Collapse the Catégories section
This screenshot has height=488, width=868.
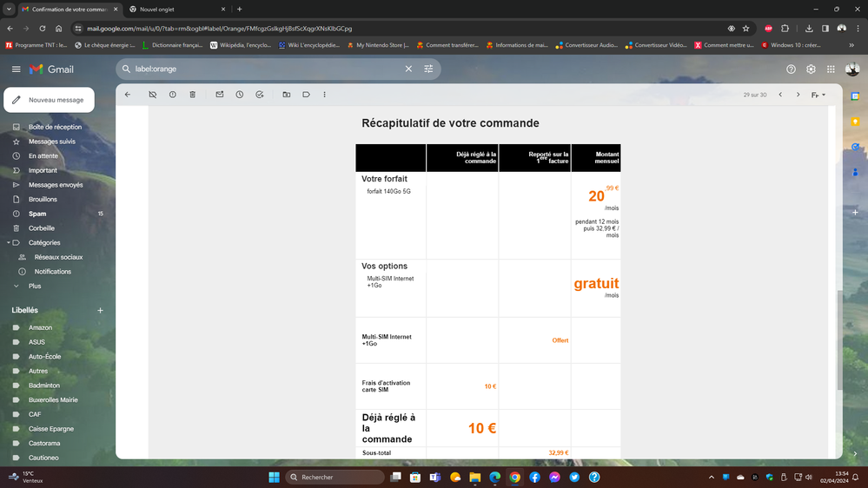click(8, 243)
